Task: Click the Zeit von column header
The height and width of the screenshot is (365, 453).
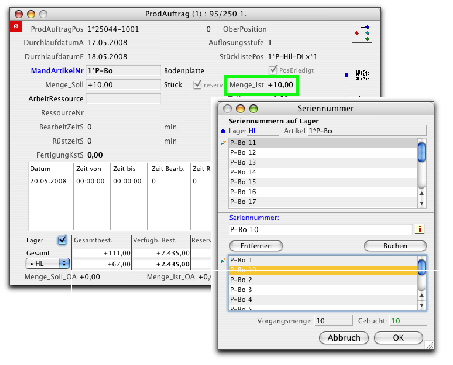Action: coord(88,169)
